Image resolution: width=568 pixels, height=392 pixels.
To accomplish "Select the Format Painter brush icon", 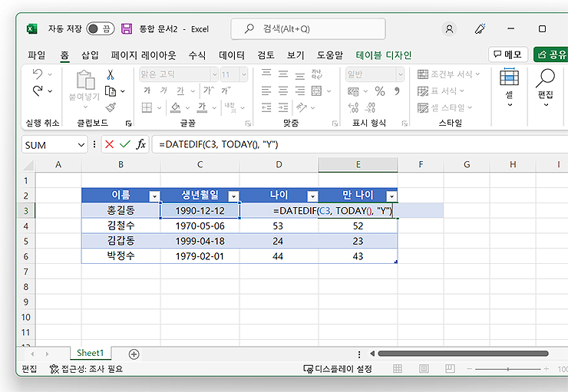I will [111, 107].
